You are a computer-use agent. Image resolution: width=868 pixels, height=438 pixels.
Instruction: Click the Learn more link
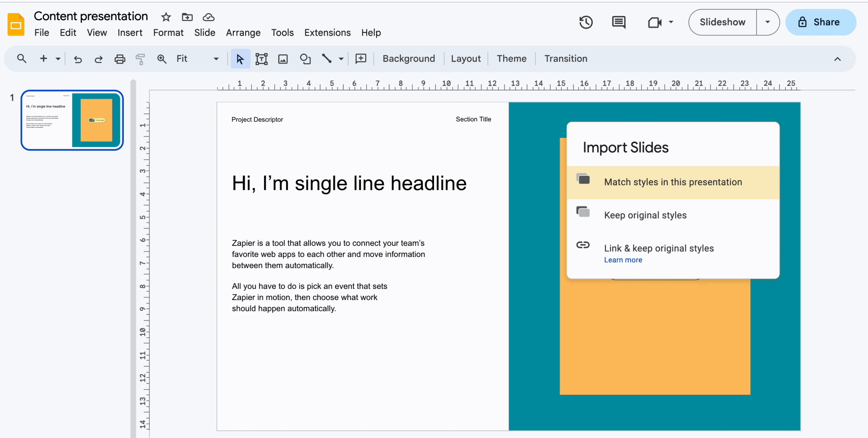coord(623,260)
